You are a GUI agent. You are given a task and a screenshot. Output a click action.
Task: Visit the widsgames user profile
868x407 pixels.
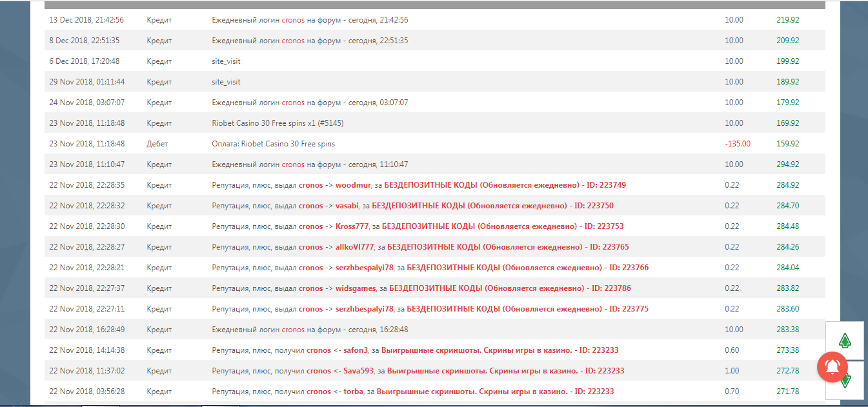tap(355, 288)
